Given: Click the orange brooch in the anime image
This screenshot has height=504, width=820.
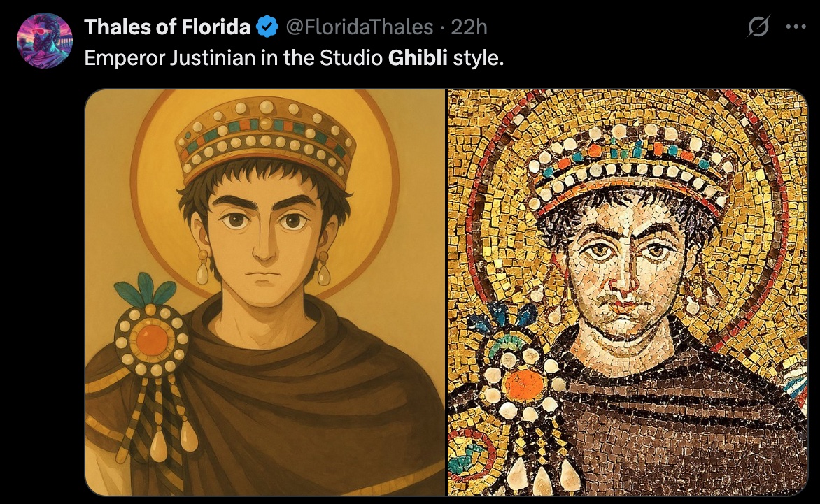Looking at the screenshot, I should [153, 339].
